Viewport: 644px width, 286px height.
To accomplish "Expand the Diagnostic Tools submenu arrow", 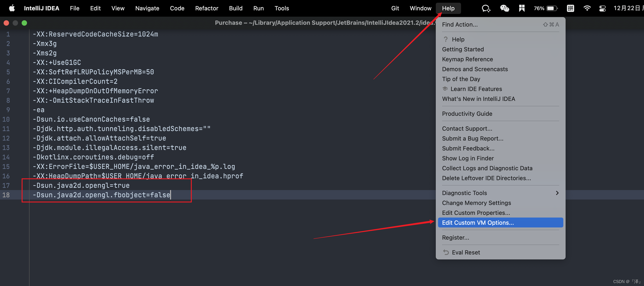I will click(x=557, y=193).
